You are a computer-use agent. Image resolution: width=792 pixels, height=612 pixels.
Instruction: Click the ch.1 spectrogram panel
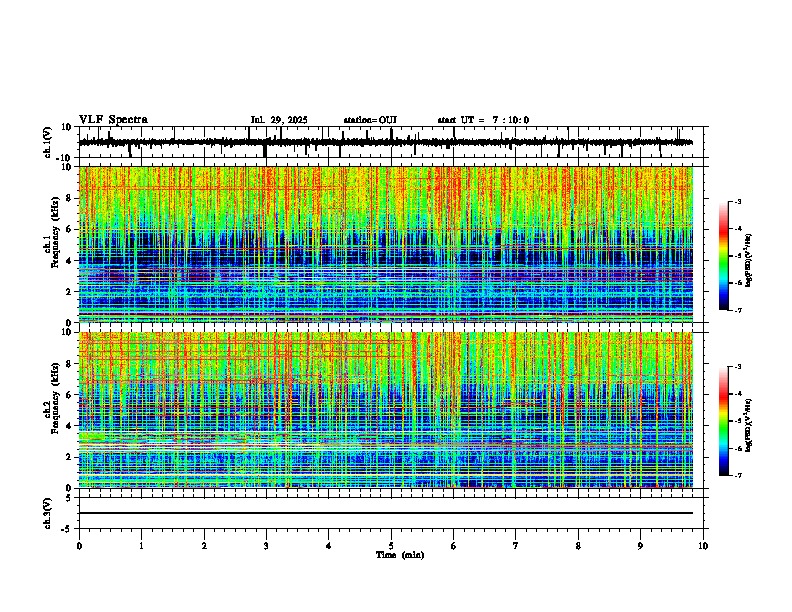click(x=386, y=244)
